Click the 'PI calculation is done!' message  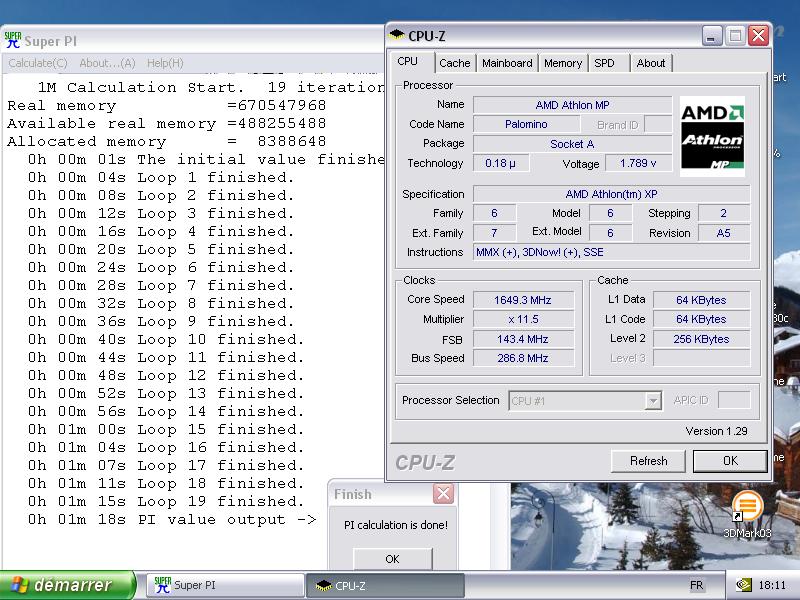396,525
